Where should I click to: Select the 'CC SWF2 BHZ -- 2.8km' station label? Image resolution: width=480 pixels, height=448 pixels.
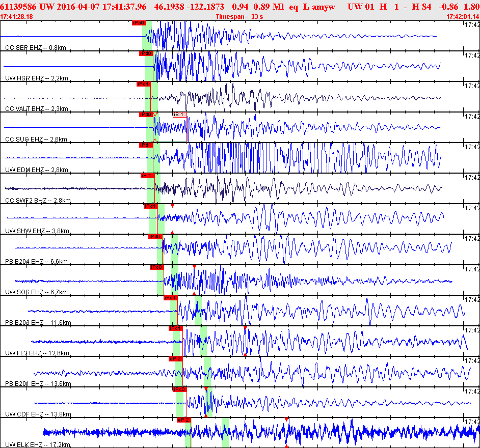(38, 201)
